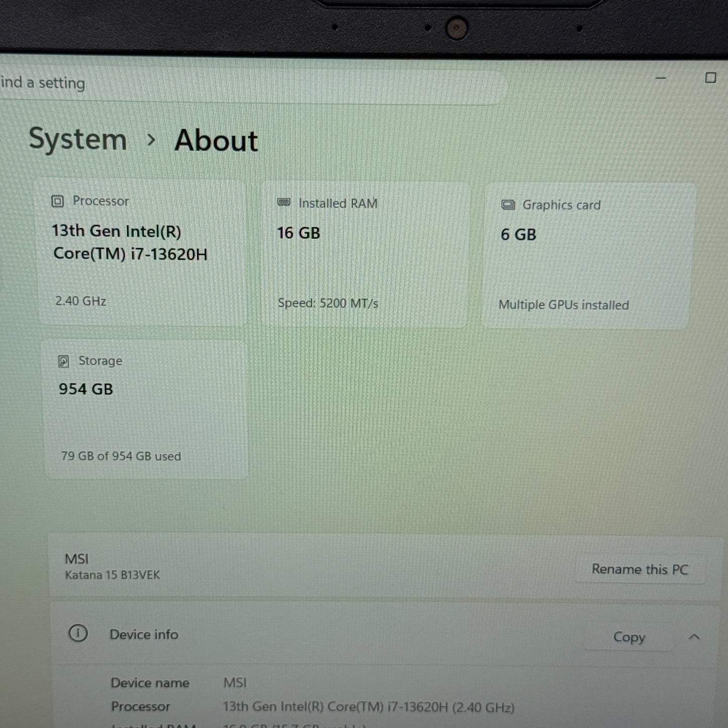Select the '6 GB' graphics value

[x=518, y=234]
